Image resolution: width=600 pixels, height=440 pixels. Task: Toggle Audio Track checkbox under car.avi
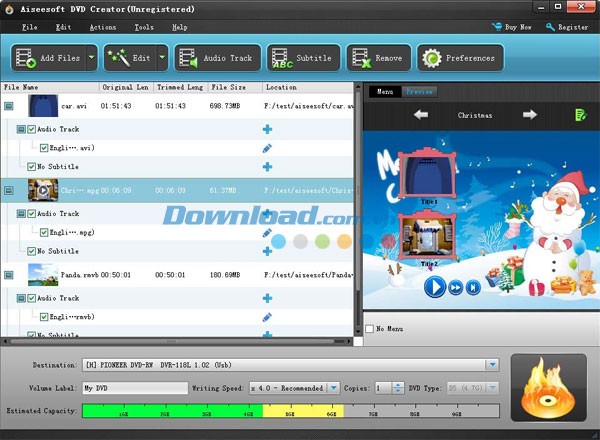(31, 129)
